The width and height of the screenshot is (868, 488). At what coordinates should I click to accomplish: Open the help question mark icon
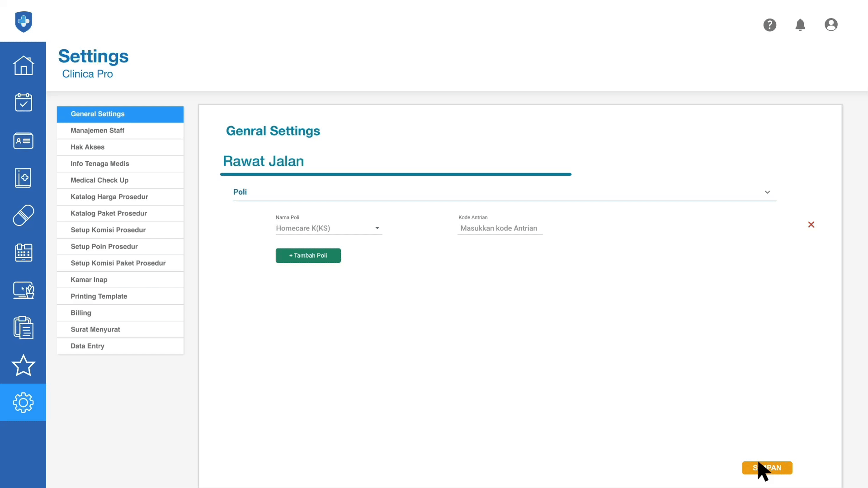coord(769,25)
